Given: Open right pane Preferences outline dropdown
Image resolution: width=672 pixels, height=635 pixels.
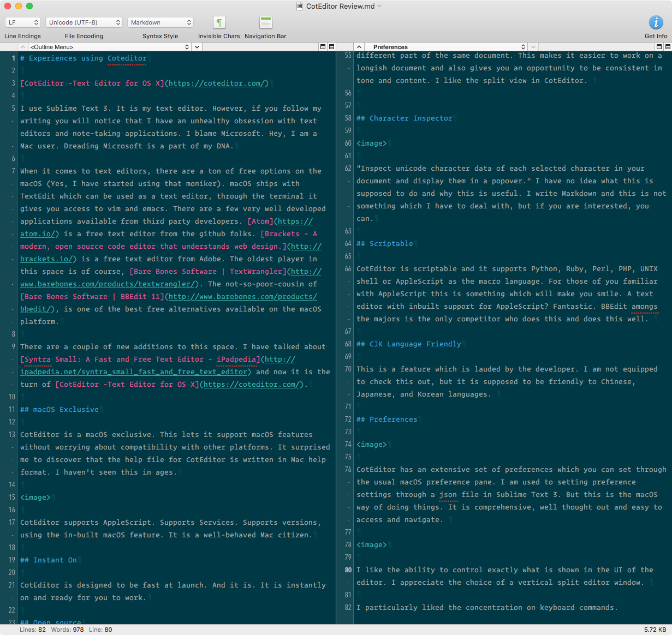Looking at the screenshot, I should [446, 47].
